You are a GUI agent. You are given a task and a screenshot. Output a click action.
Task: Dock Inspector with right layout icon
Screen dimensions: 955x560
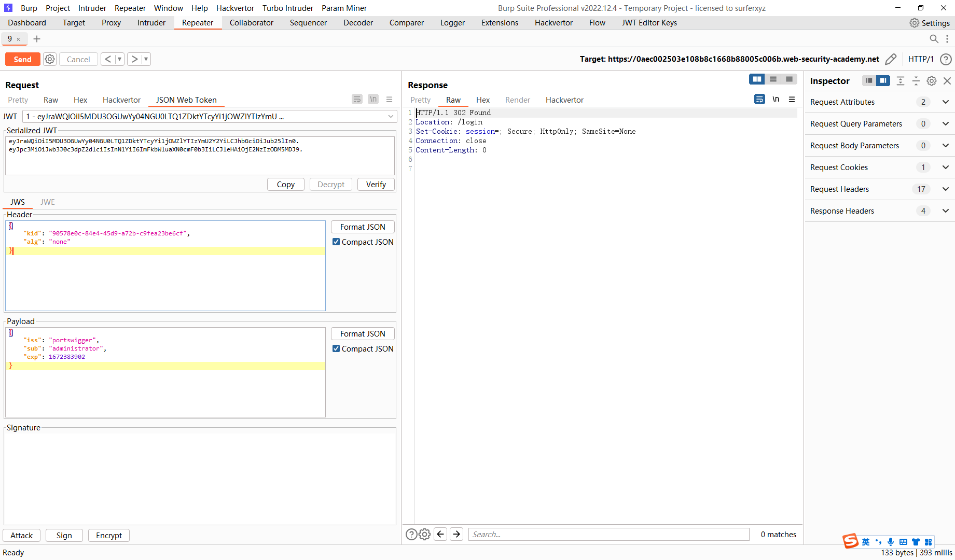click(883, 80)
